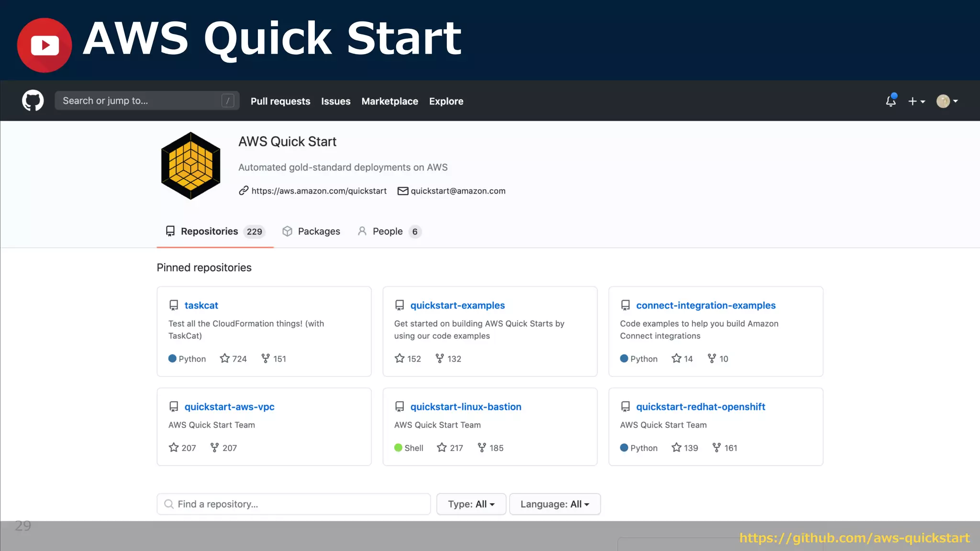Open the user avatar menu
The width and height of the screenshot is (980, 551).
(x=947, y=101)
